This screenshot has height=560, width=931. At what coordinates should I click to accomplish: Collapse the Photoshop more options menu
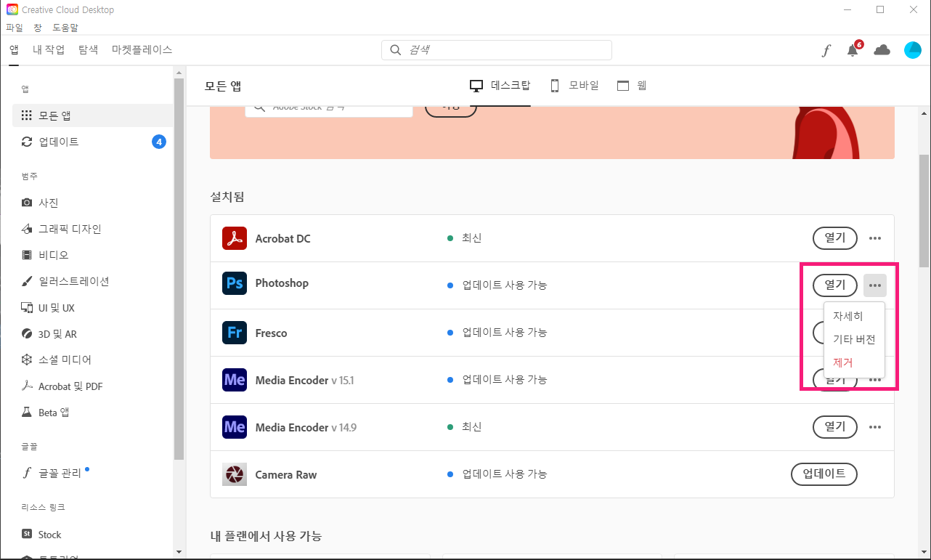(875, 285)
